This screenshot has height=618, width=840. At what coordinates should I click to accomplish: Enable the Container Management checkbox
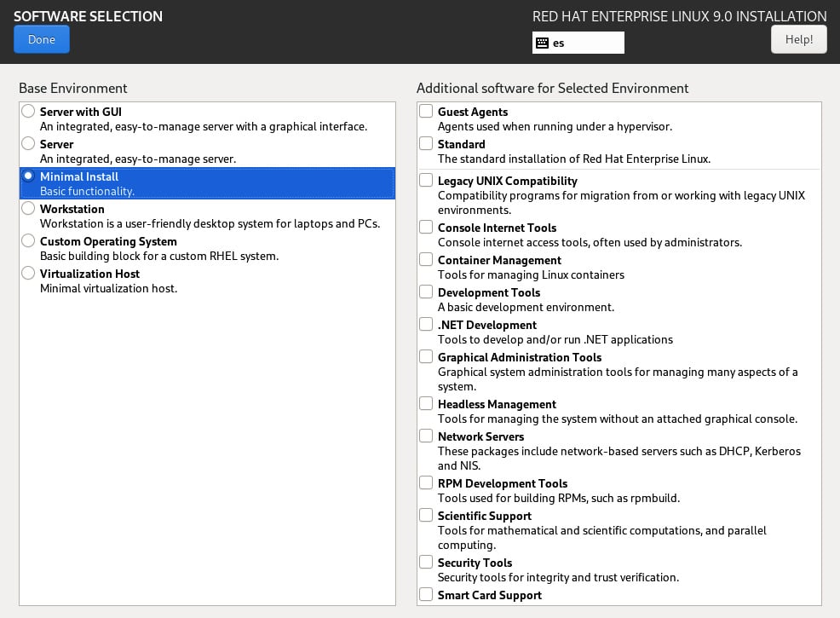pos(426,259)
